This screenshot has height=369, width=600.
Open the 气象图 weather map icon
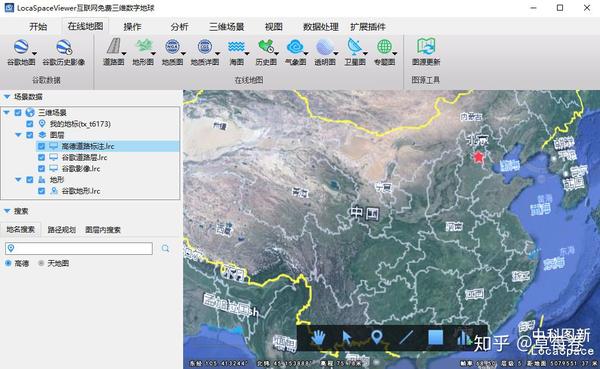pos(295,47)
